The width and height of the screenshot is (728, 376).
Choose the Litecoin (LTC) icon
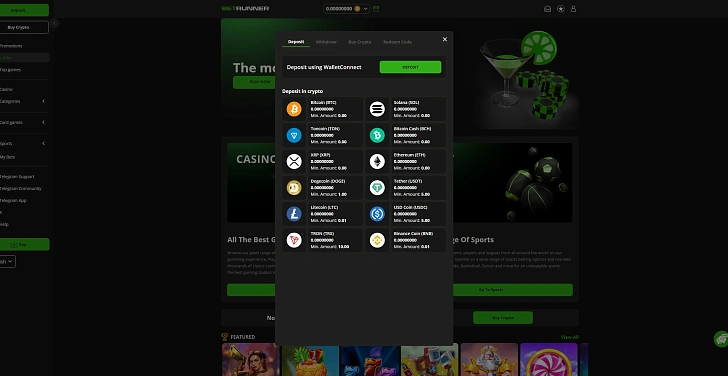pyautogui.click(x=294, y=214)
